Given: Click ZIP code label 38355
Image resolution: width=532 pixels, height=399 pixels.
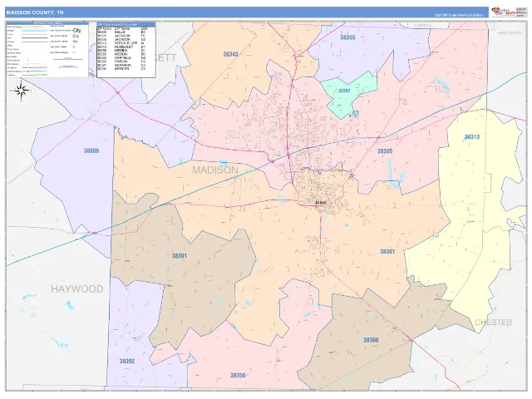Looking at the screenshot, I should click(347, 37).
